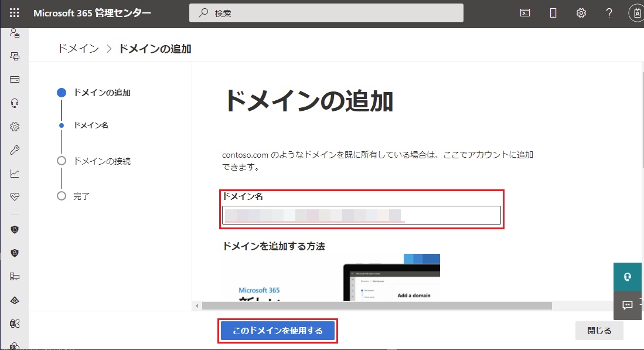
Task: Click the mobile app phone icon
Action: (x=553, y=13)
